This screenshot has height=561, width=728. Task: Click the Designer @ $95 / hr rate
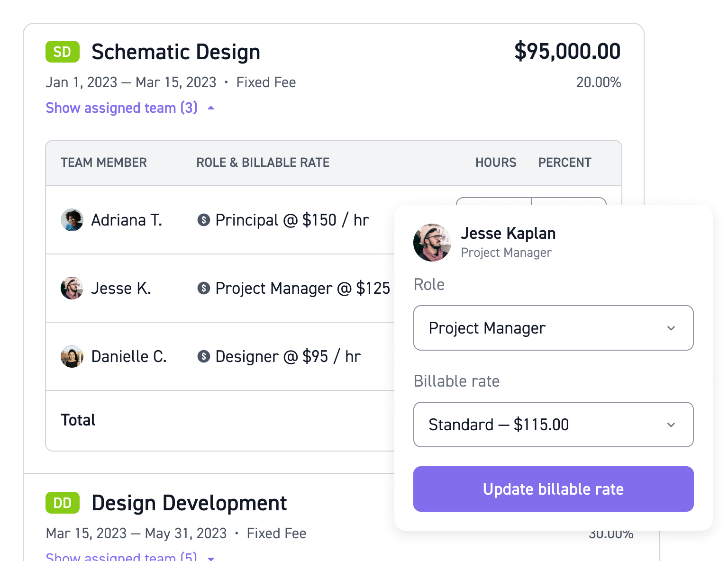click(x=288, y=356)
